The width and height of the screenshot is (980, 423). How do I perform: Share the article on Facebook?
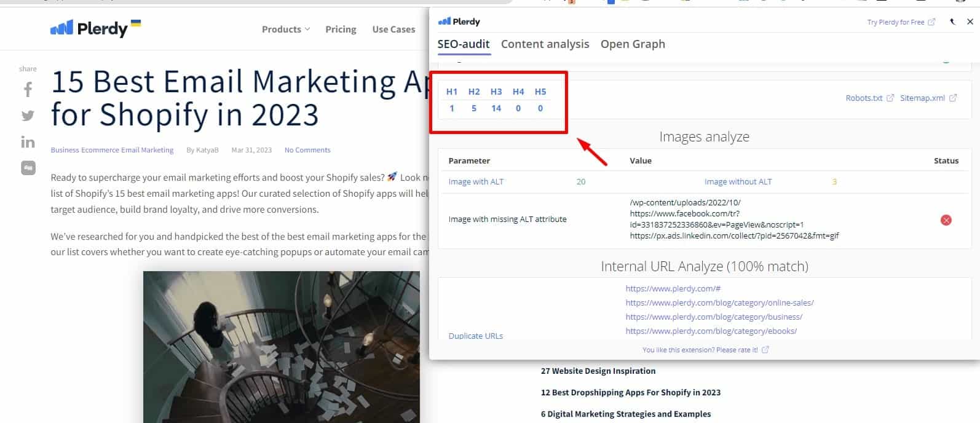point(28,90)
